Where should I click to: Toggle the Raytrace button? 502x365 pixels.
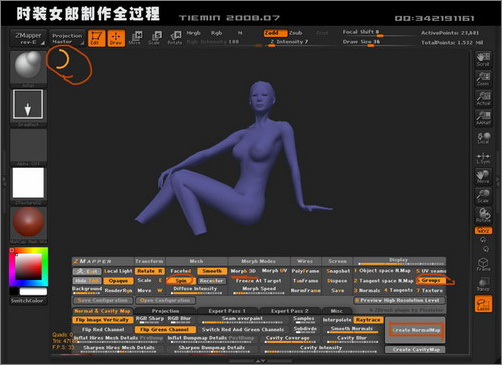click(x=368, y=320)
